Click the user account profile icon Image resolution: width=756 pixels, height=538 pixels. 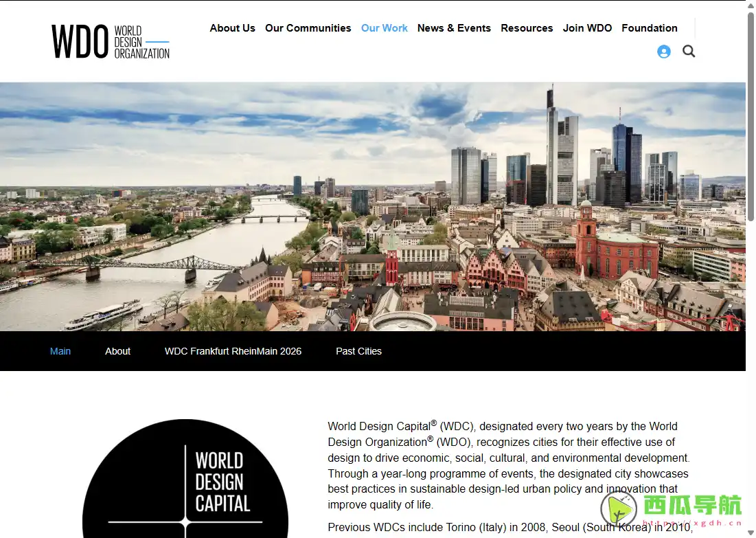pos(663,52)
